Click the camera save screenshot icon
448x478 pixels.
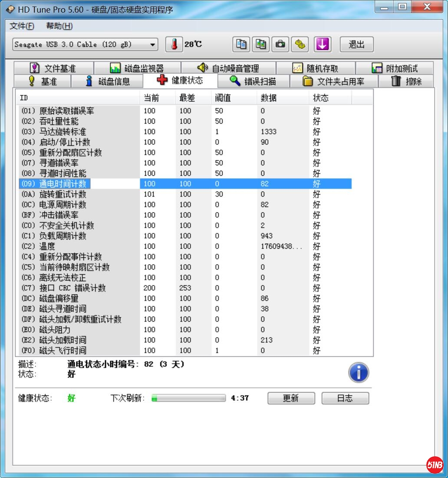click(280, 44)
